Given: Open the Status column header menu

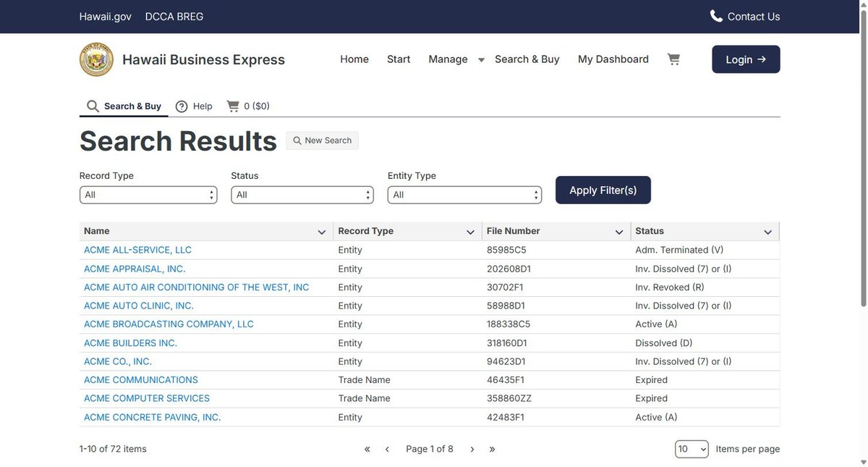Looking at the screenshot, I should click(x=768, y=232).
